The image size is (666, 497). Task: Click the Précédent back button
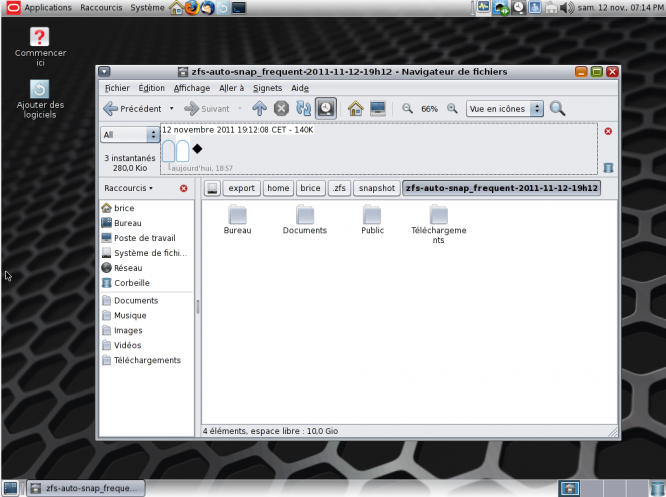[133, 108]
